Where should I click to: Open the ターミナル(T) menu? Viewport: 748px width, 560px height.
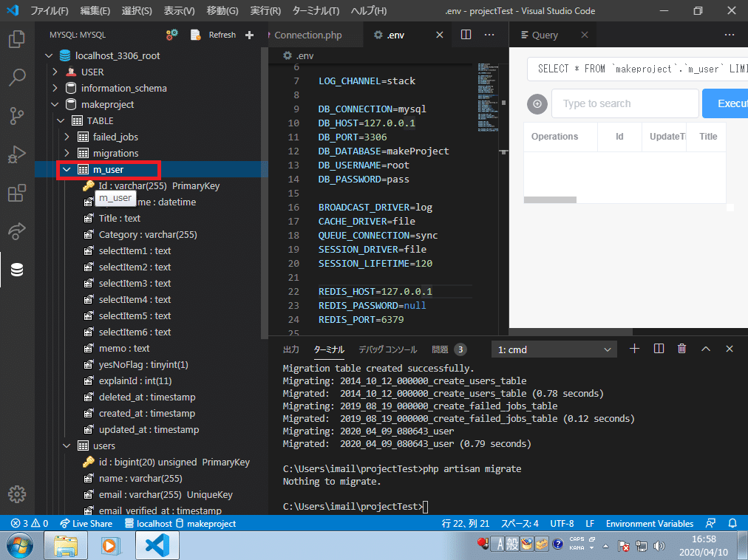tap(316, 10)
